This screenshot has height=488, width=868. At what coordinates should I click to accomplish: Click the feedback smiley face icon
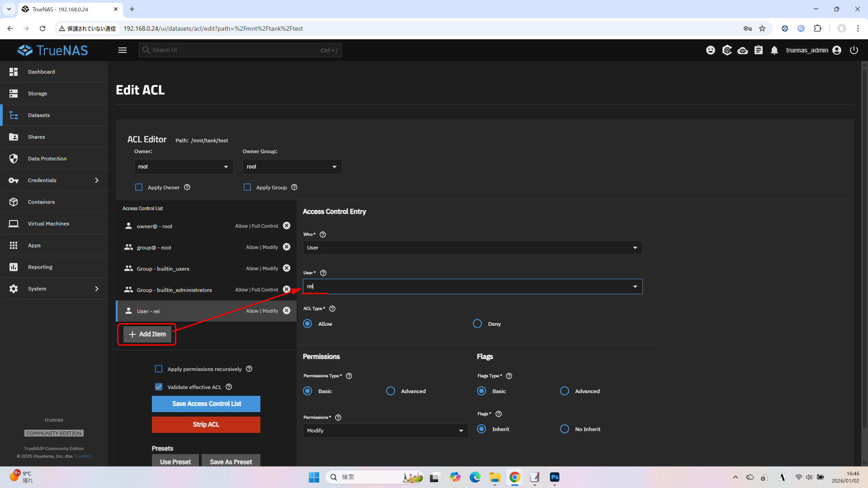click(711, 50)
